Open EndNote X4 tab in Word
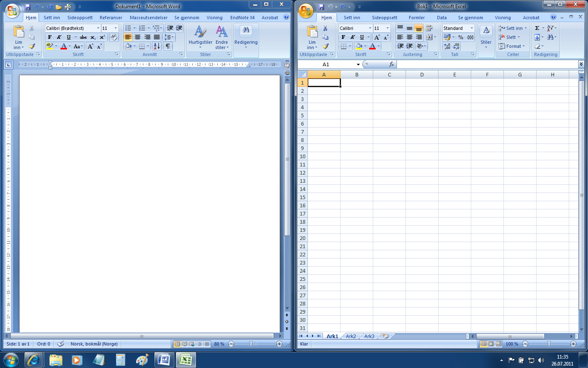 coord(242,18)
